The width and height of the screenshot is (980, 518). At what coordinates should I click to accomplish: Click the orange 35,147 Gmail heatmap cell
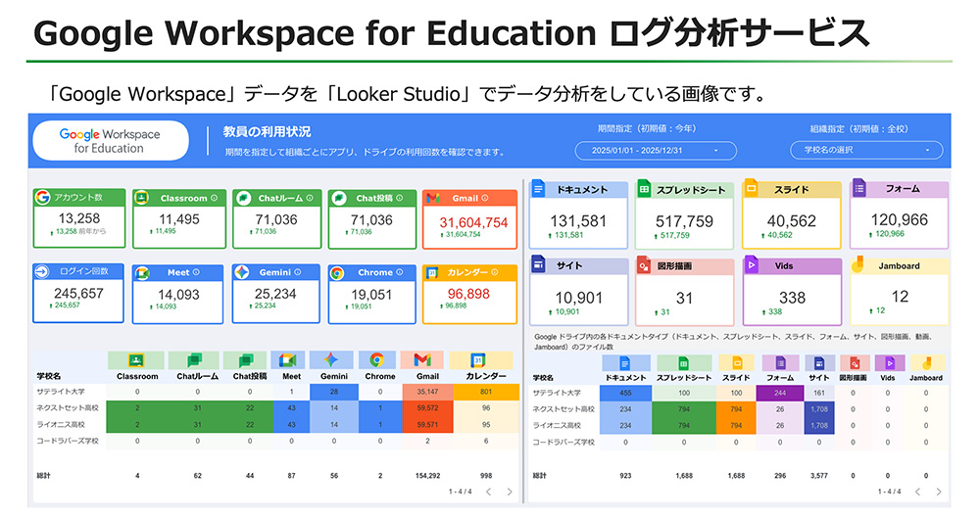tap(427, 393)
